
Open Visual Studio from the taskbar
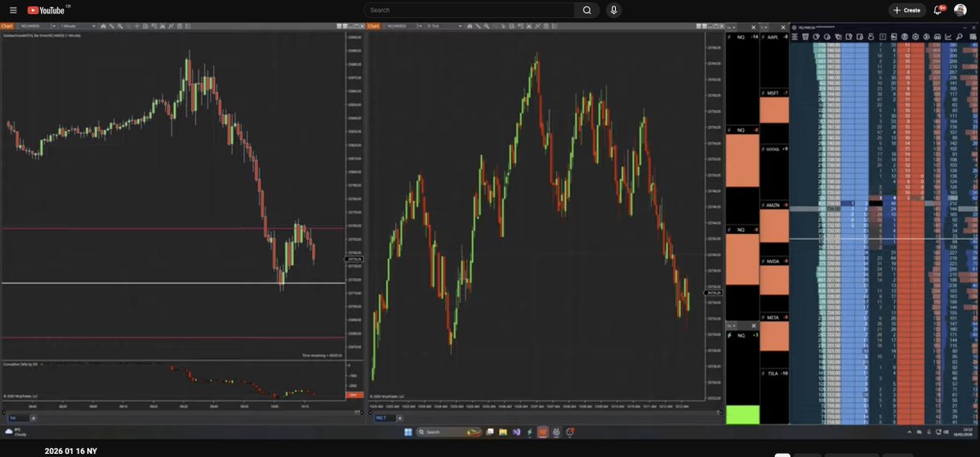516,432
